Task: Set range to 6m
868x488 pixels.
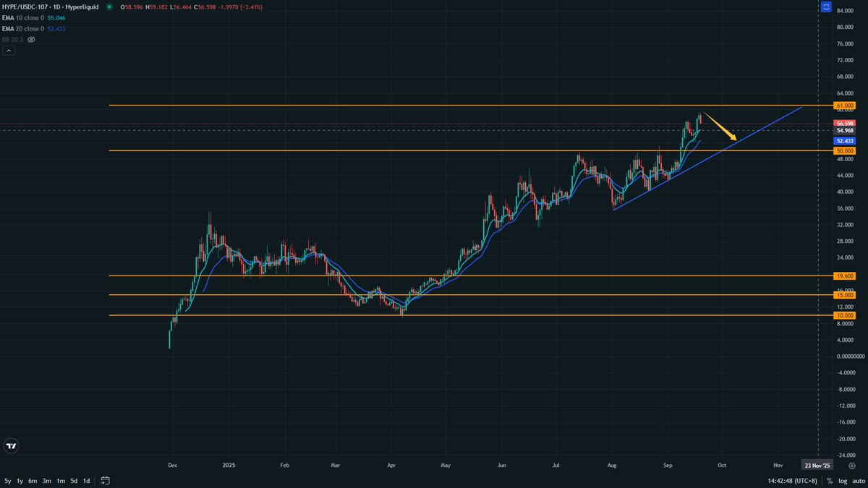Action: pyautogui.click(x=33, y=481)
